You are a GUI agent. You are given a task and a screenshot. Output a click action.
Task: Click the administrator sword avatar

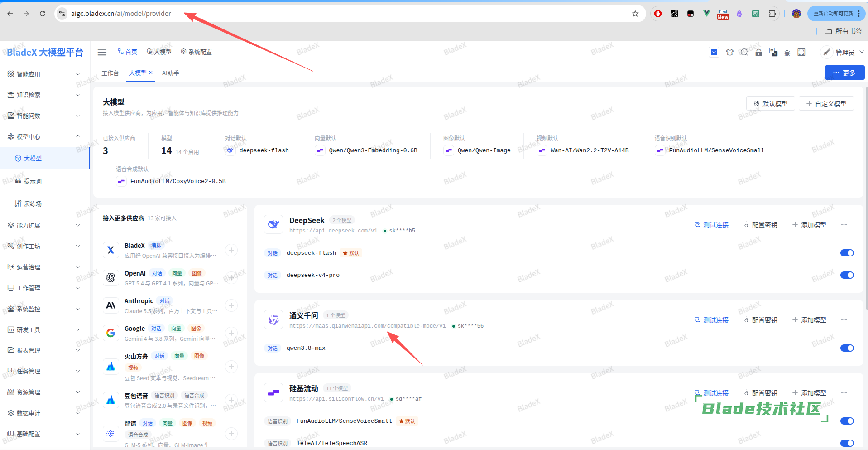pos(827,52)
